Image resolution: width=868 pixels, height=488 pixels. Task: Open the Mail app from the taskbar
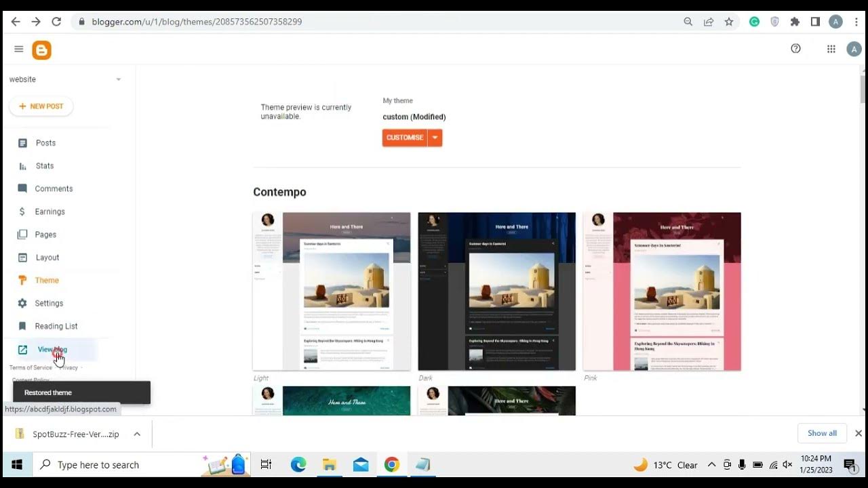pos(361,465)
